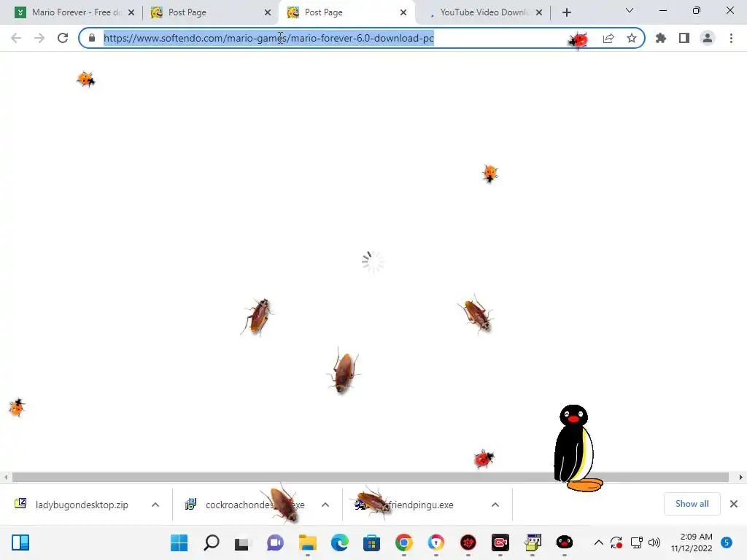This screenshot has height=560, width=747.
Task: Open a new browser tab
Action: click(x=566, y=12)
